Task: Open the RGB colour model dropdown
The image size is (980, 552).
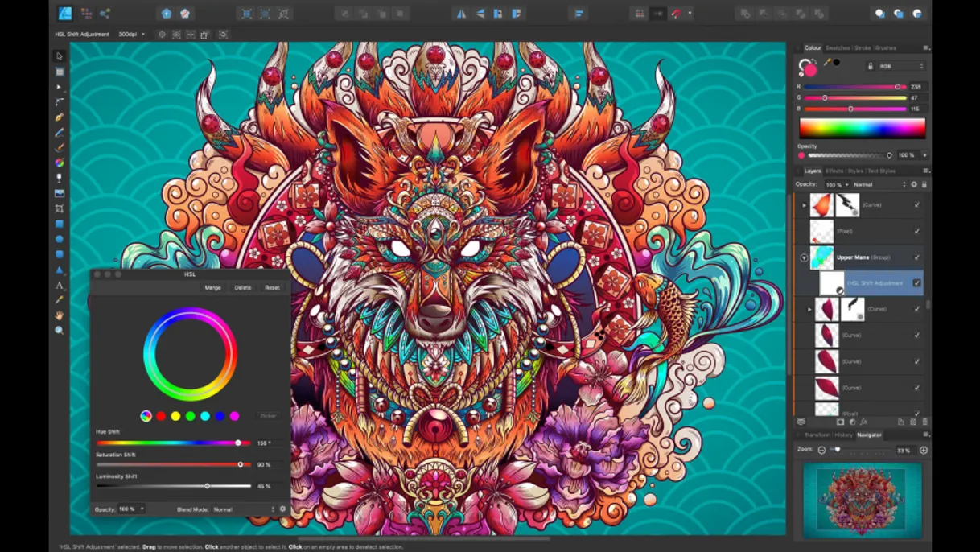Action: click(x=901, y=66)
